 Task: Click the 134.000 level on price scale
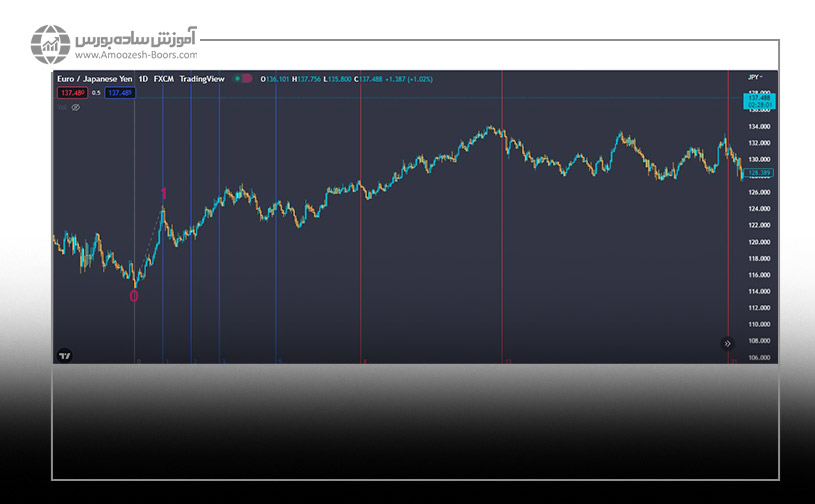pyautogui.click(x=758, y=127)
